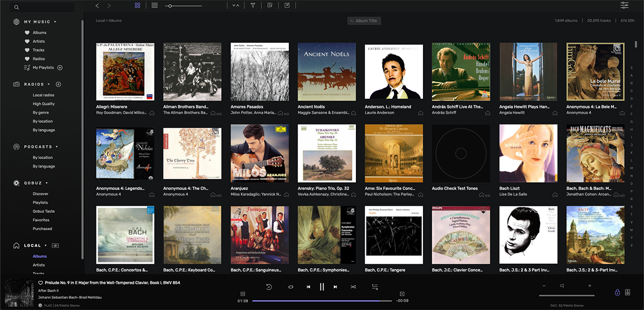Favorite the current track with heart icon
Viewport: 644px width, 310px height.
[x=40, y=283]
